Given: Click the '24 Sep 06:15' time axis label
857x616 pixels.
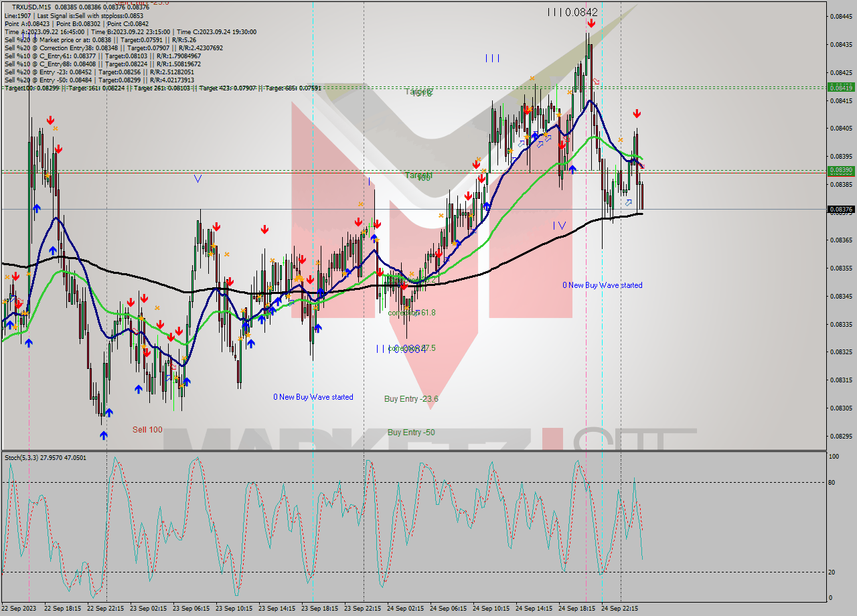Looking at the screenshot, I should coord(449,609).
